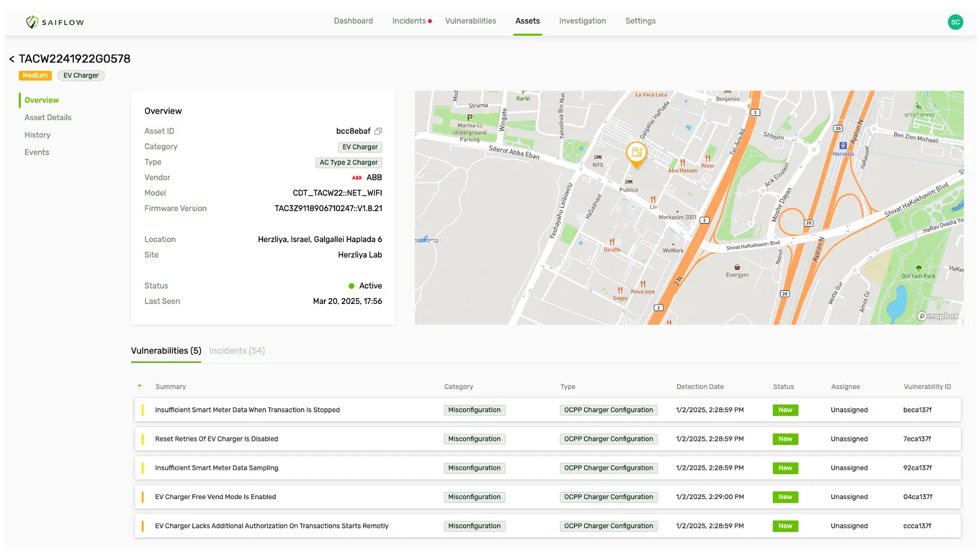The image size is (980, 558).
Task: Click detection date 1/2/2025, 2:29:00 PM
Action: coord(710,497)
